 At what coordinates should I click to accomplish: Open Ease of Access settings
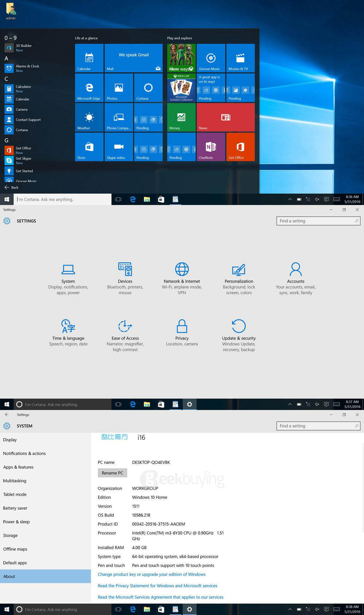[x=125, y=335]
